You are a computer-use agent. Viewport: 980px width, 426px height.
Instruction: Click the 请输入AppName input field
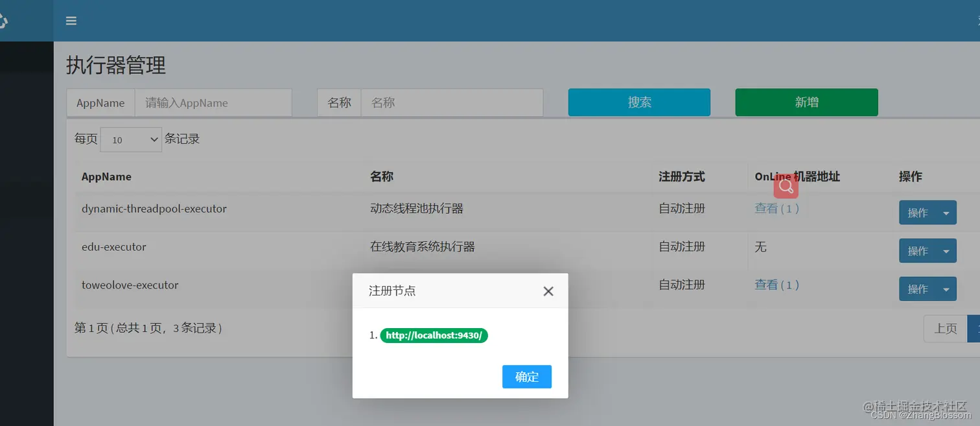pyautogui.click(x=214, y=102)
